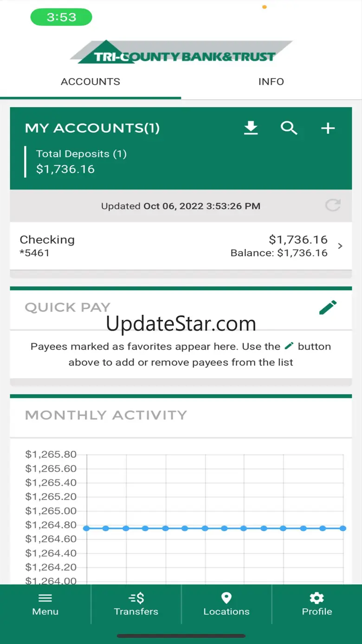The height and width of the screenshot is (644, 362).
Task: Switch to the INFO tab
Action: tap(271, 82)
